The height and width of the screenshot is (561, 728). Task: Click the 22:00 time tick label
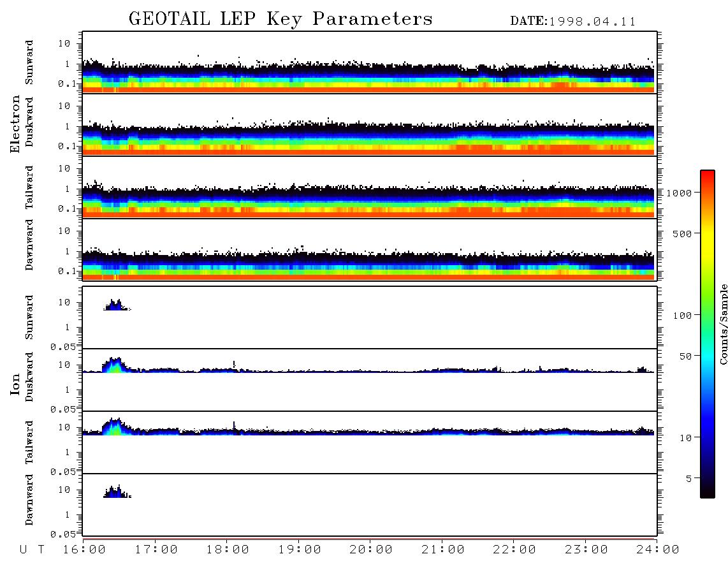click(x=514, y=550)
